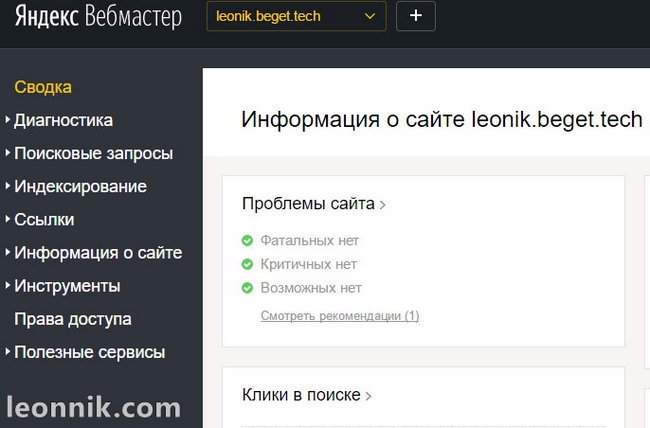
Task: Click green checkmark beside Возможных нет
Action: point(247,288)
